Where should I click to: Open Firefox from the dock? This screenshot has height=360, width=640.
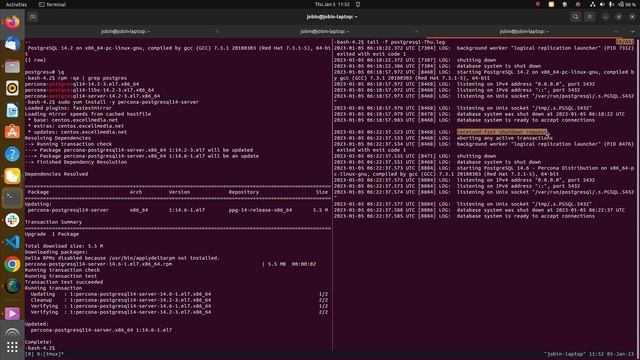point(12,22)
